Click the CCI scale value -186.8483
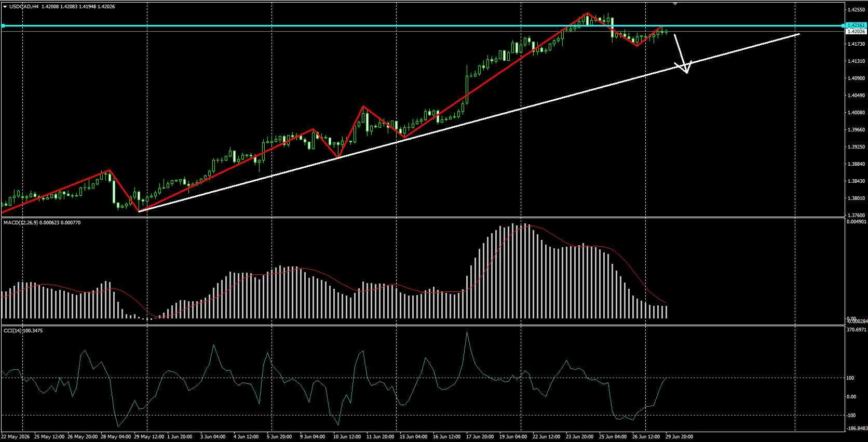This screenshot has height=442, width=868. 856,428
